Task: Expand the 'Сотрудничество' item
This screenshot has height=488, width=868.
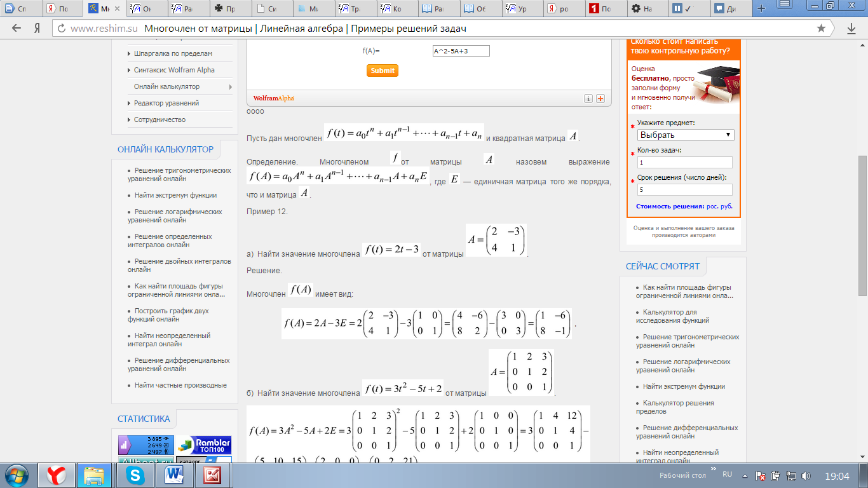Action: click(x=159, y=119)
